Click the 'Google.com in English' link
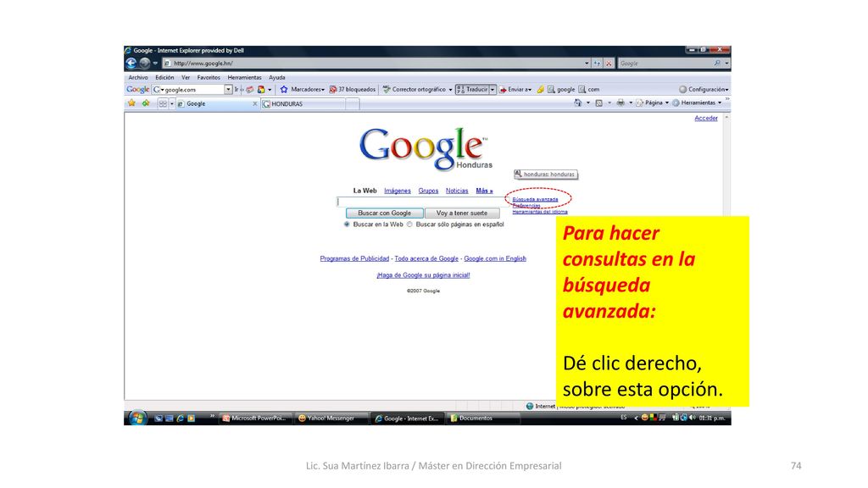This screenshot has height=488, width=868. click(x=495, y=258)
